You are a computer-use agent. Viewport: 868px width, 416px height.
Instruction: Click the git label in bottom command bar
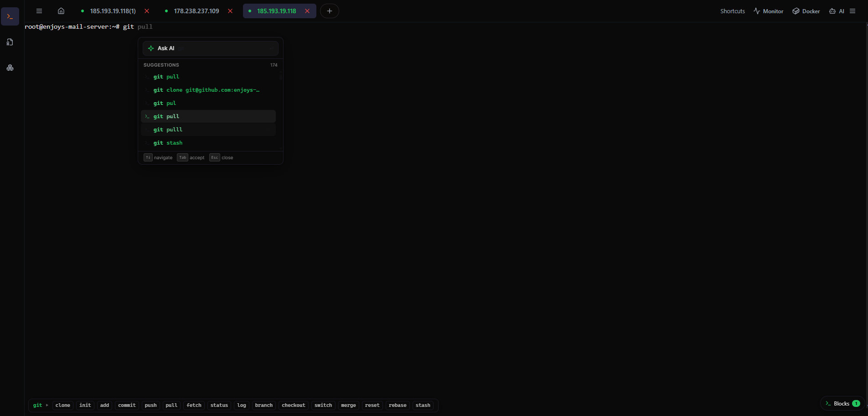(x=37, y=405)
